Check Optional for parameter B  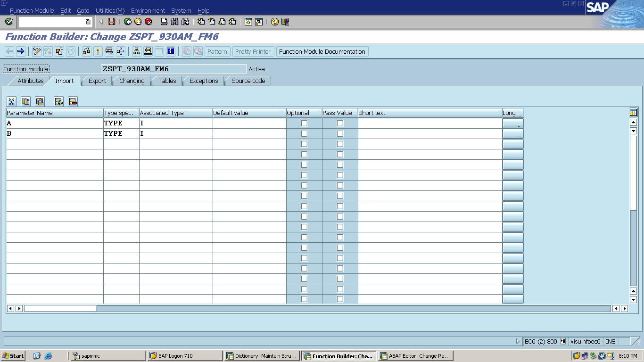[x=304, y=133]
